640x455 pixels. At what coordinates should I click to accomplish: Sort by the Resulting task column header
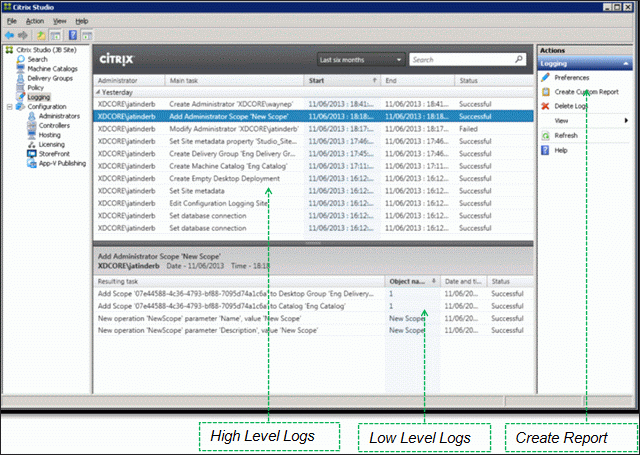pyautogui.click(x=239, y=281)
